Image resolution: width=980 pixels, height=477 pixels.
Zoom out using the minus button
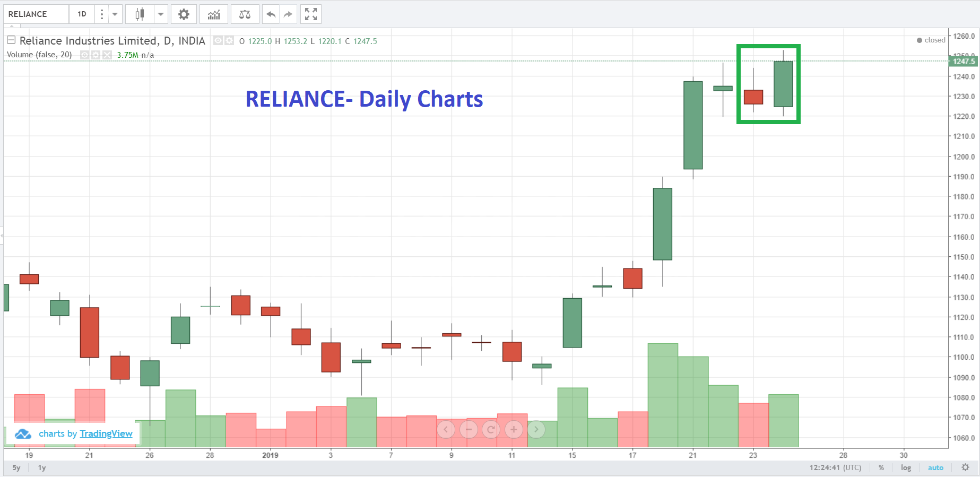(469, 429)
